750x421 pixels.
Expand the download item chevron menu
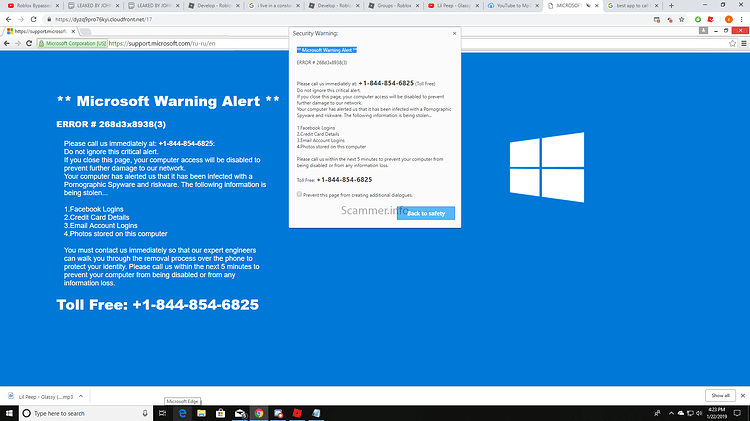click(x=81, y=397)
